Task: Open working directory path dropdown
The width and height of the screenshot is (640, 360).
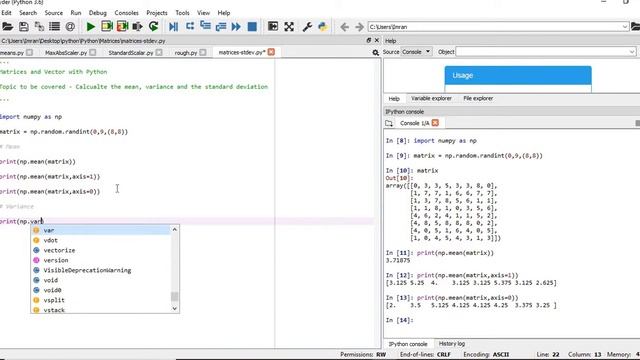Action: tap(624, 27)
